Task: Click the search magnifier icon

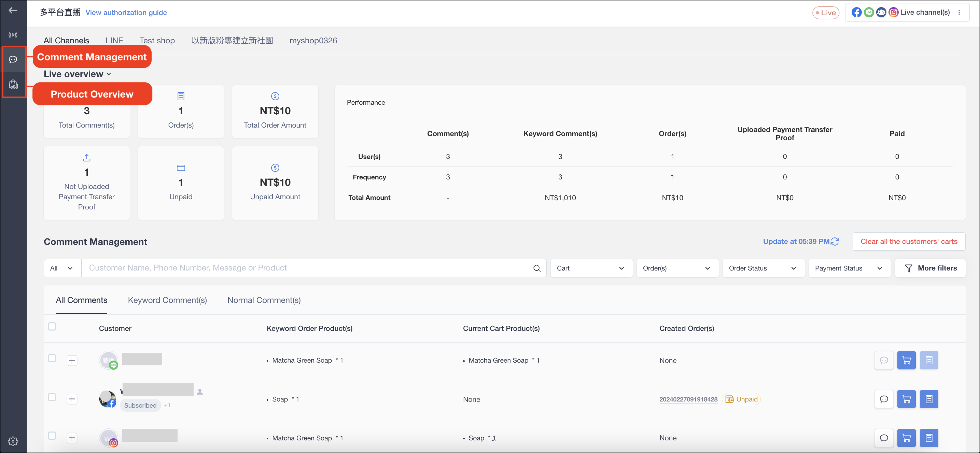Action: (x=537, y=268)
